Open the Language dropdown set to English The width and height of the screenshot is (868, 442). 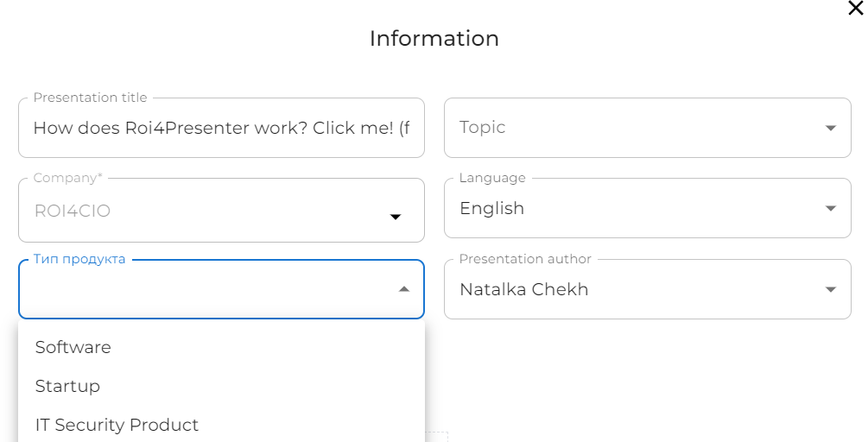point(639,209)
